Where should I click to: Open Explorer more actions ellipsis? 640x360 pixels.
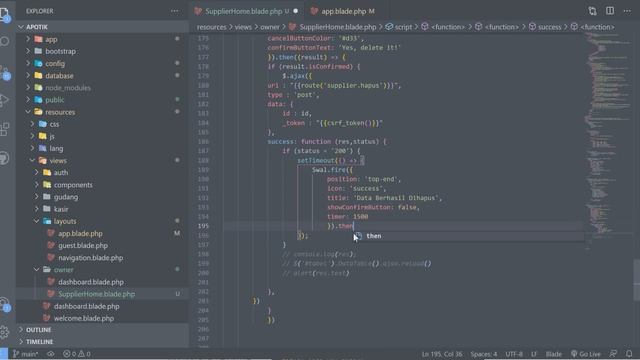click(175, 11)
